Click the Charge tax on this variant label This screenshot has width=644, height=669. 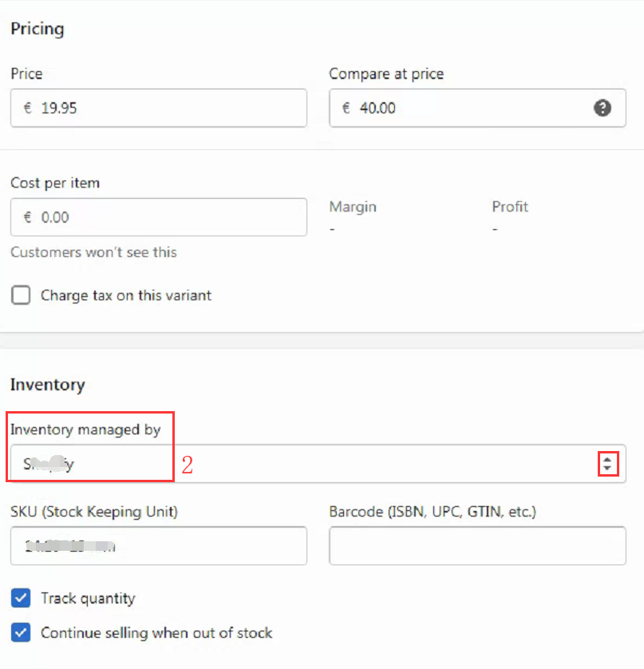pyautogui.click(x=126, y=295)
